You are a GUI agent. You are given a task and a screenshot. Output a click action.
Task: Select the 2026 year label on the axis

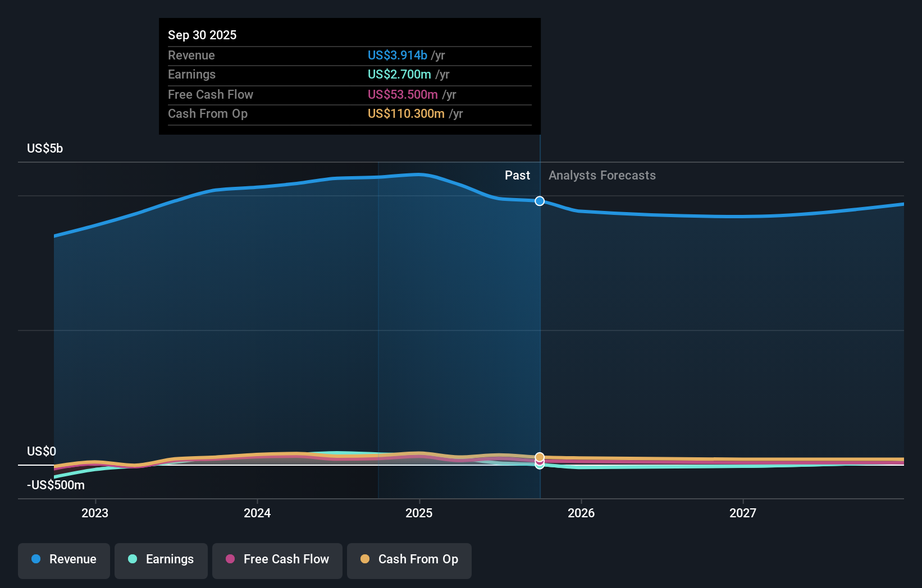(582, 512)
